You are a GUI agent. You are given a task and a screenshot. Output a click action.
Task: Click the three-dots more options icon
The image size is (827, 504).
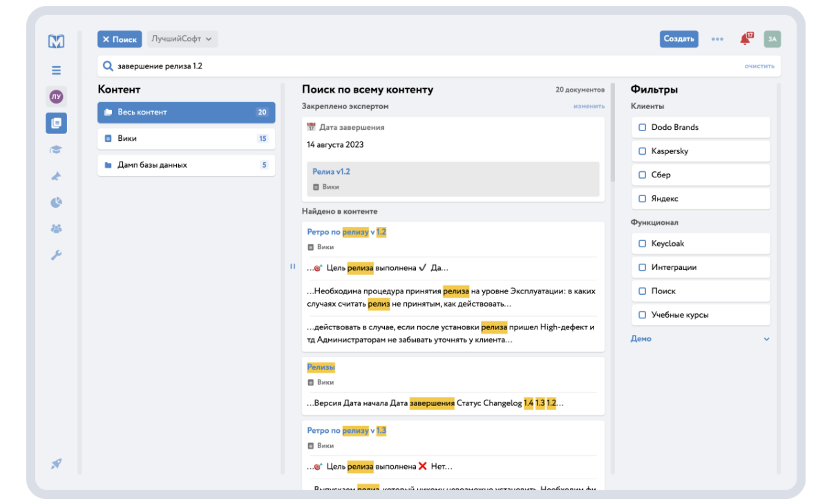click(x=717, y=39)
